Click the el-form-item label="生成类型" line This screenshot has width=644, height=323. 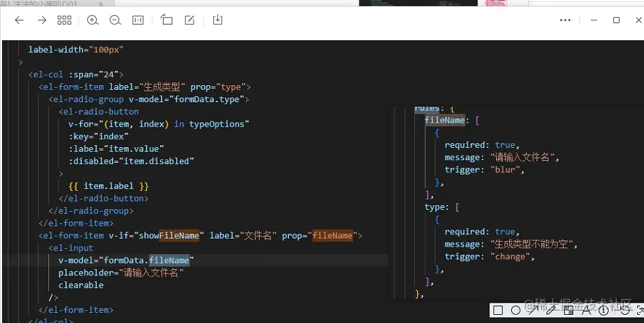point(144,87)
